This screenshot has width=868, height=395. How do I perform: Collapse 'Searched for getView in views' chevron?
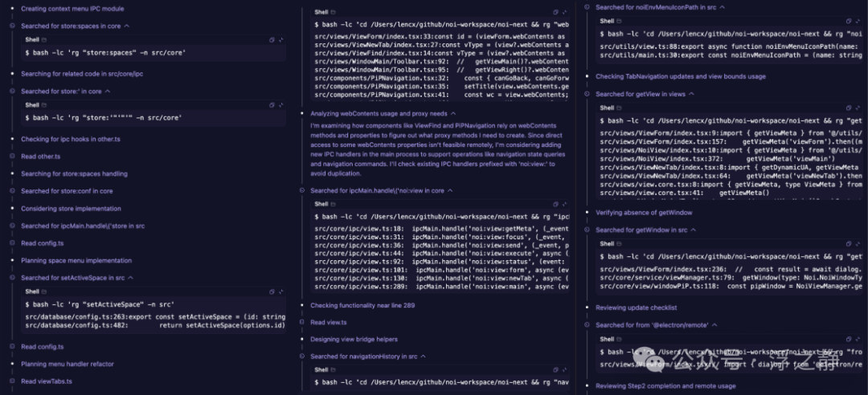pyautogui.click(x=691, y=94)
